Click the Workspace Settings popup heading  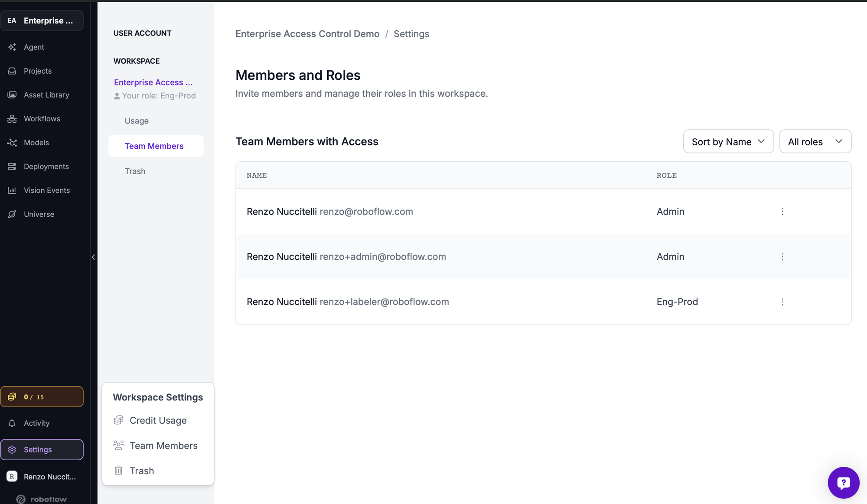click(158, 397)
